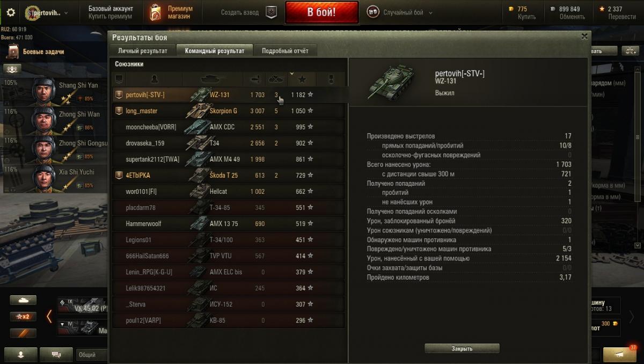Screen dimensions: 644x364
Task: Start battle with В бой! button
Action: coord(321,12)
